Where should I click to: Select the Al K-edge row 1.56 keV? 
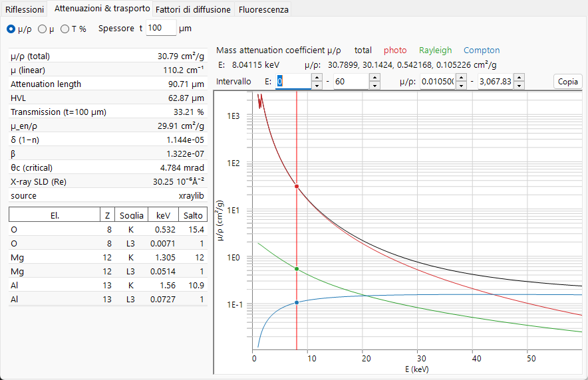(108, 285)
